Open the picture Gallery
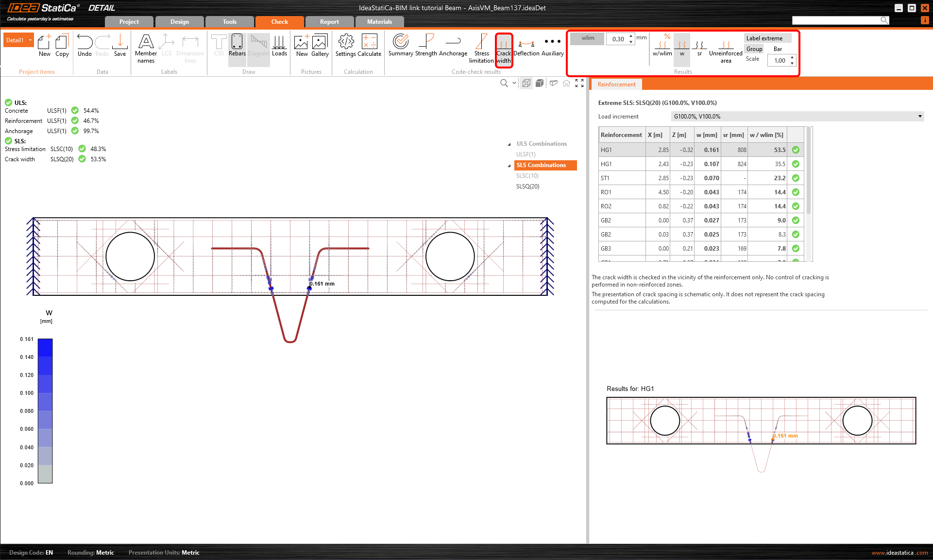 coord(320,46)
